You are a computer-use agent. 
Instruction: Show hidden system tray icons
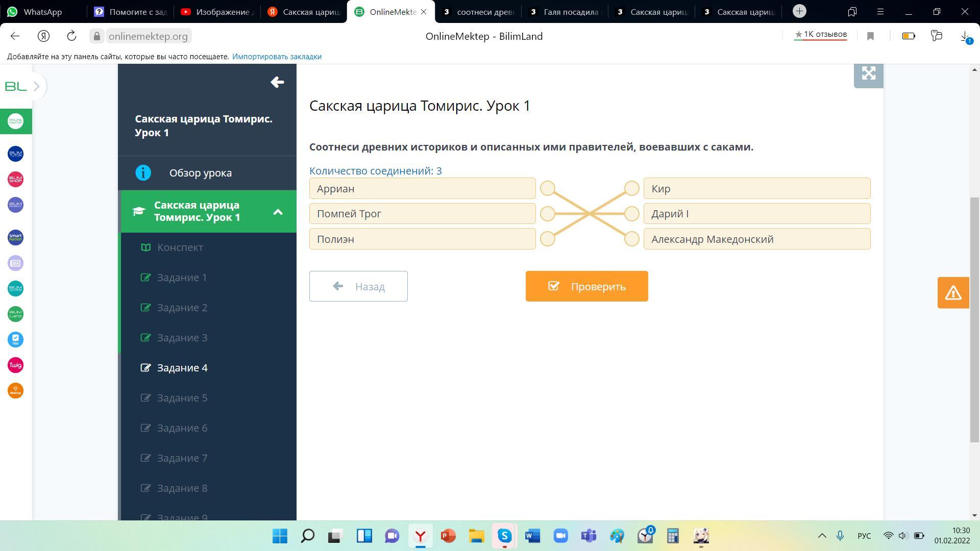(x=822, y=536)
